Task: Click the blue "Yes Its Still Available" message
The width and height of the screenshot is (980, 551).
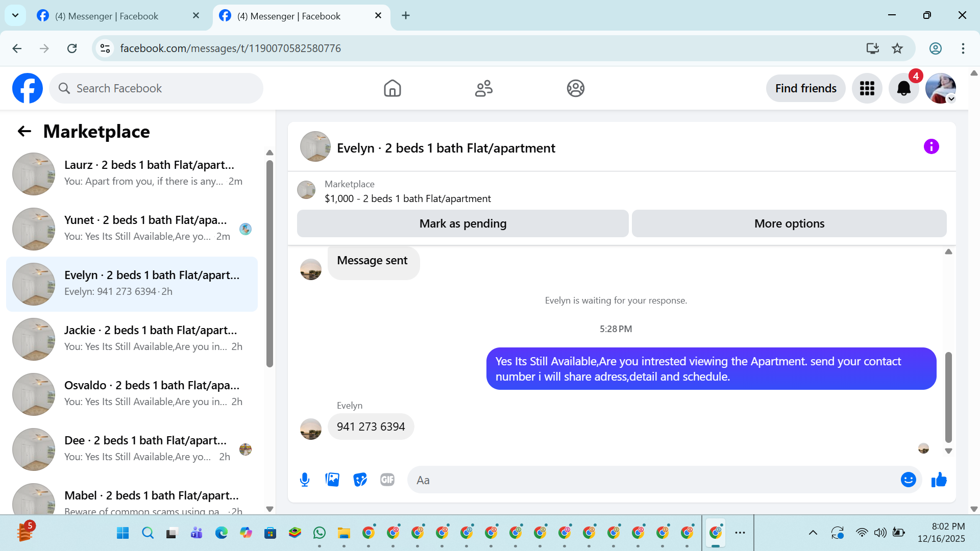Action: pyautogui.click(x=711, y=369)
